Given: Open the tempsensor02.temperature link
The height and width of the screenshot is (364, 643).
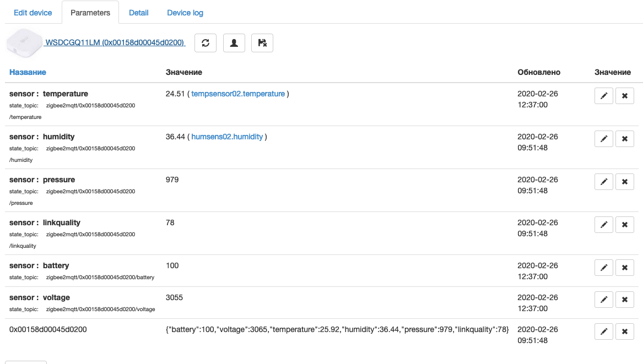Looking at the screenshot, I should click(x=238, y=94).
